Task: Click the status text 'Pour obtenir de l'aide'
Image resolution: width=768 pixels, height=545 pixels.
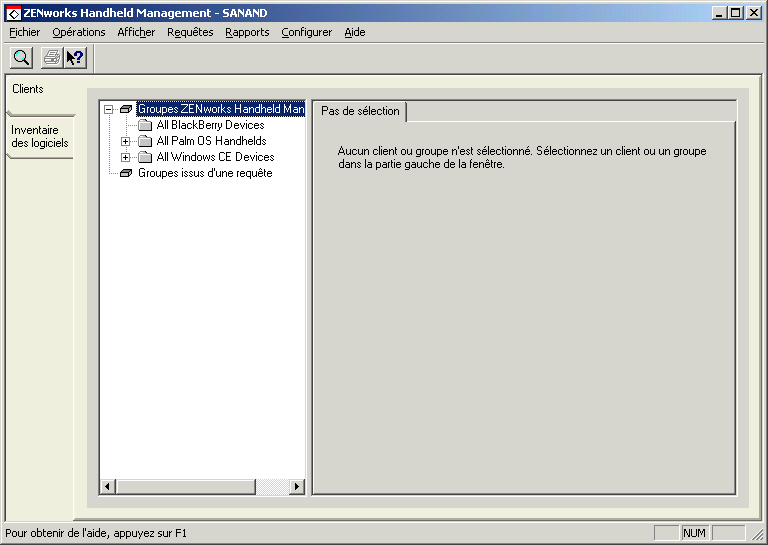Action: click(x=96, y=533)
